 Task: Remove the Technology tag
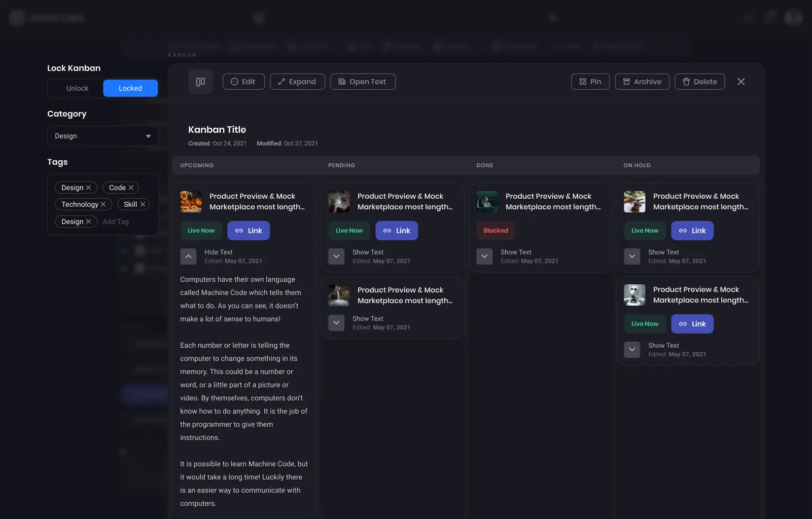tap(103, 204)
